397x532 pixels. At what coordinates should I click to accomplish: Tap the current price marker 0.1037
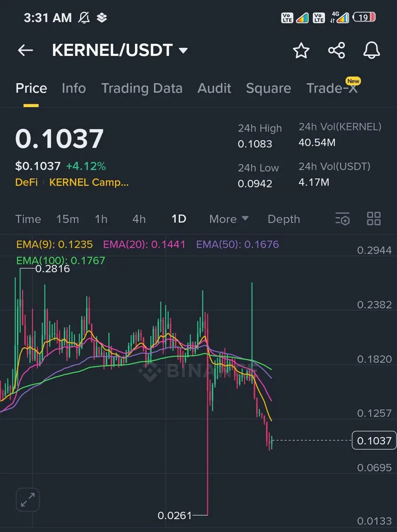pos(374,440)
